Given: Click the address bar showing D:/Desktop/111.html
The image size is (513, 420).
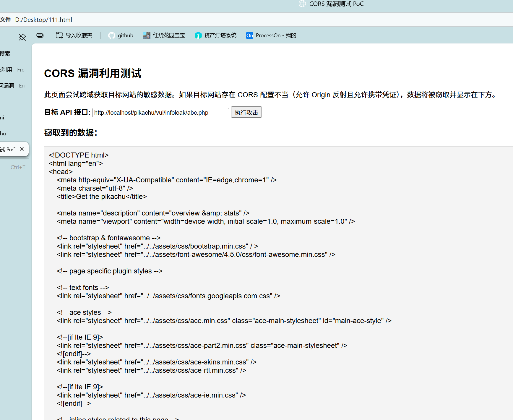Looking at the screenshot, I should [177, 20].
